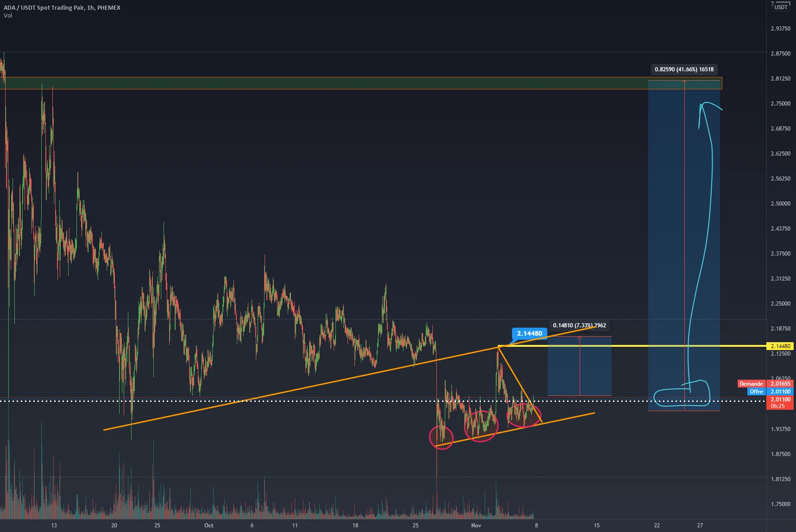Click the ADA / USDT chart title

[62, 7]
